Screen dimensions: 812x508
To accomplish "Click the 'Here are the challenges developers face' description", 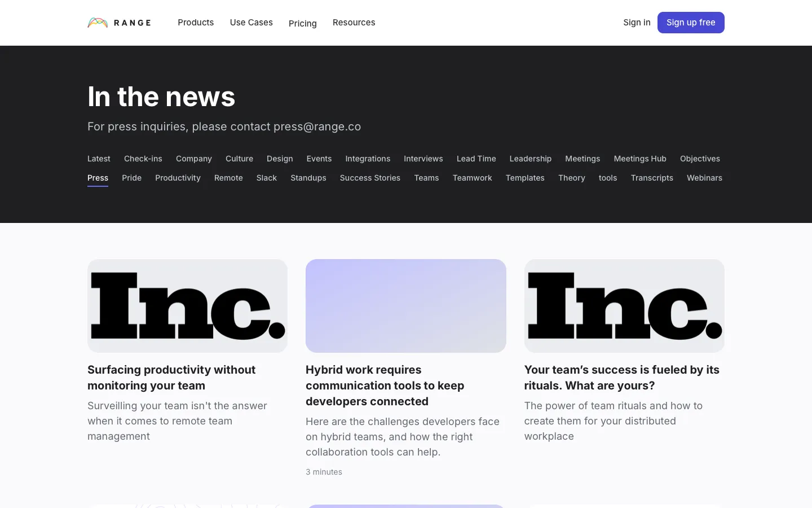I will (403, 437).
